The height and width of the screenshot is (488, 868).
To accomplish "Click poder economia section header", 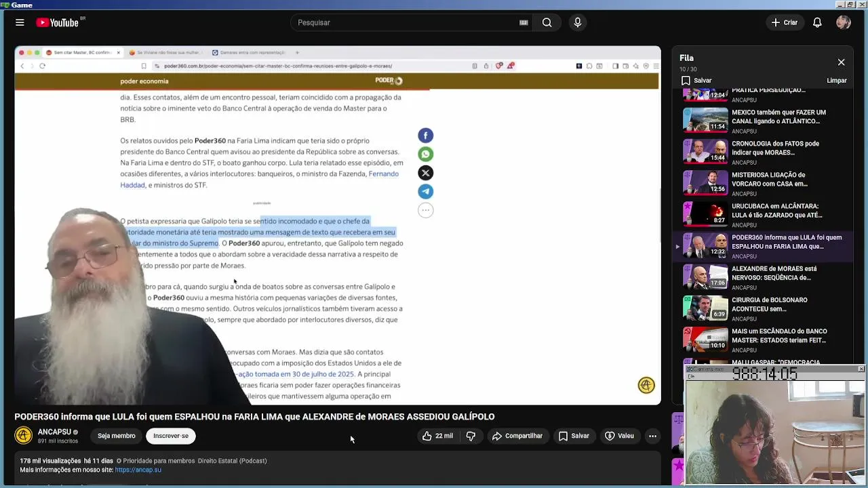I will (144, 81).
